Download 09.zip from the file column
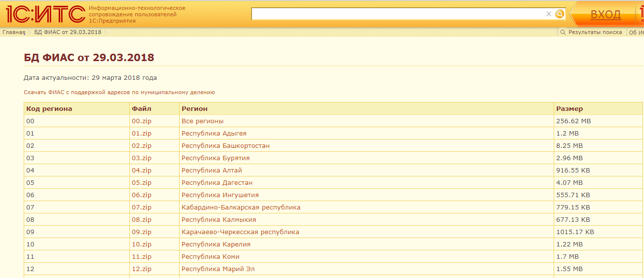The width and height of the screenshot is (644, 278). pos(142,232)
